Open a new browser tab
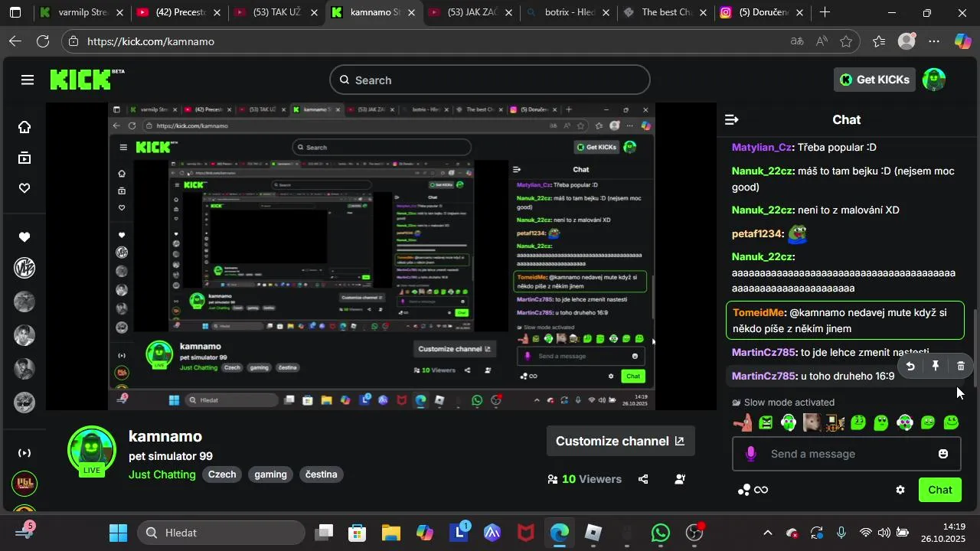980x551 pixels. coord(825,13)
